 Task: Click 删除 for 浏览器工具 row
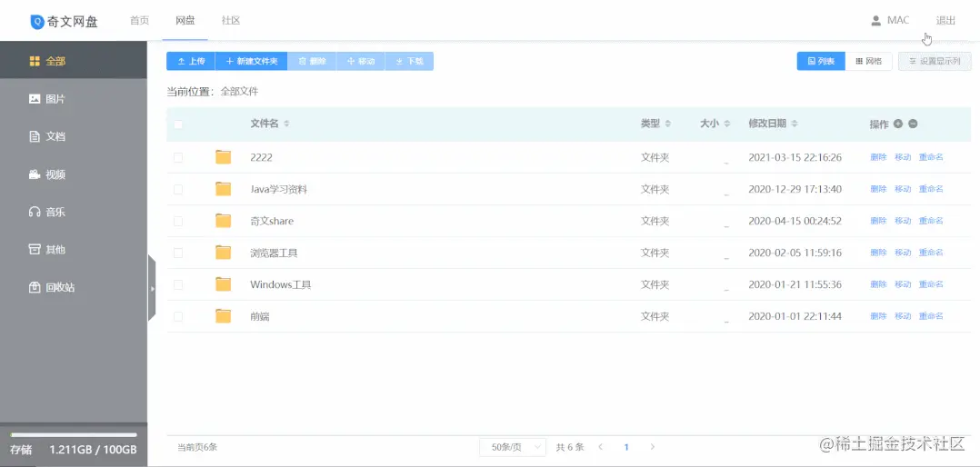click(878, 253)
